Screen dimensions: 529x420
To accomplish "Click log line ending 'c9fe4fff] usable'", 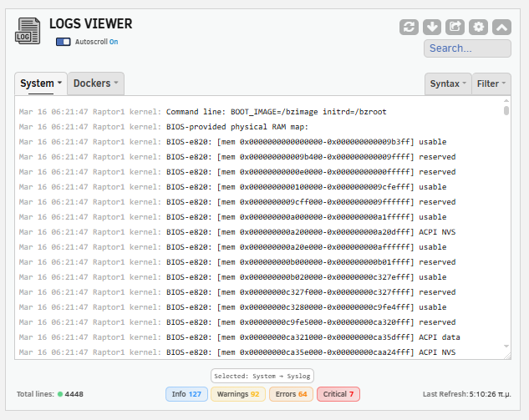I will point(233,307).
